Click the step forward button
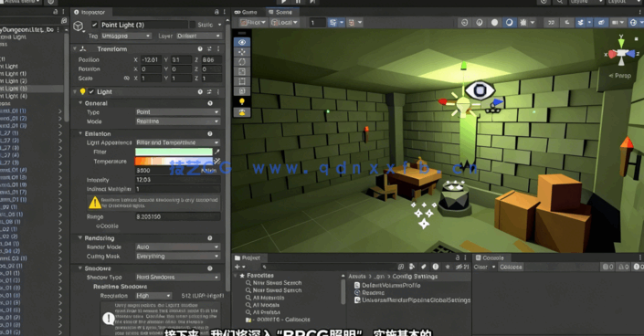 (x=312, y=2)
